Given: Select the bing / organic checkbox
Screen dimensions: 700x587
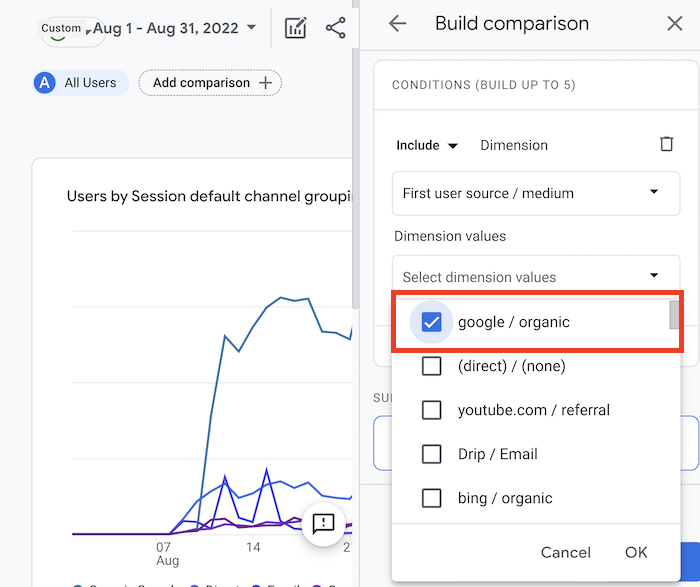Looking at the screenshot, I should tap(432, 498).
